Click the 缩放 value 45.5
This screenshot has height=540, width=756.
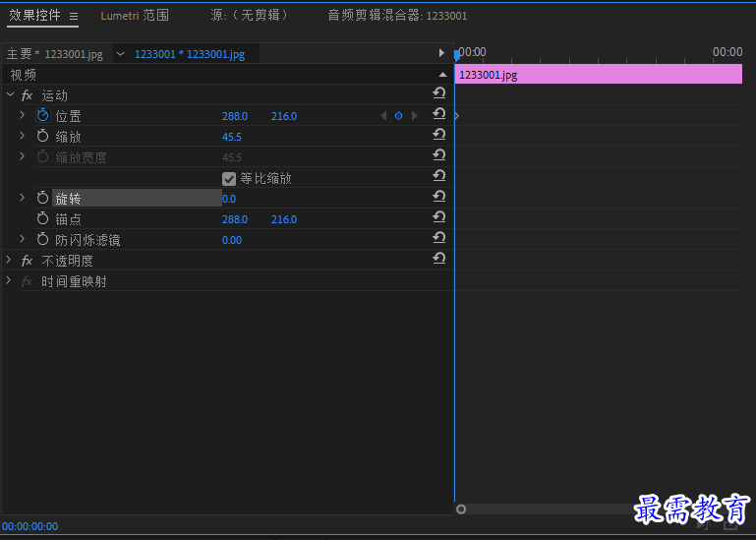point(232,137)
